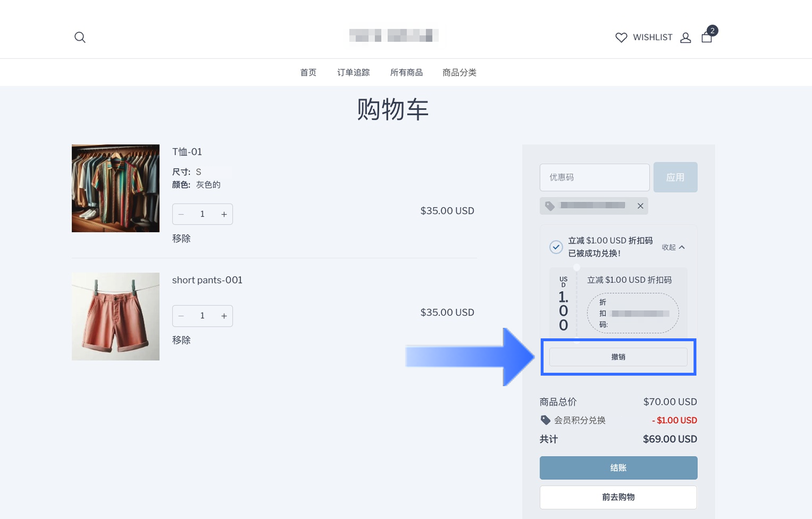Click the short pants-001 $35.00 USD price
Screen dimensions: 812x519
447,313
